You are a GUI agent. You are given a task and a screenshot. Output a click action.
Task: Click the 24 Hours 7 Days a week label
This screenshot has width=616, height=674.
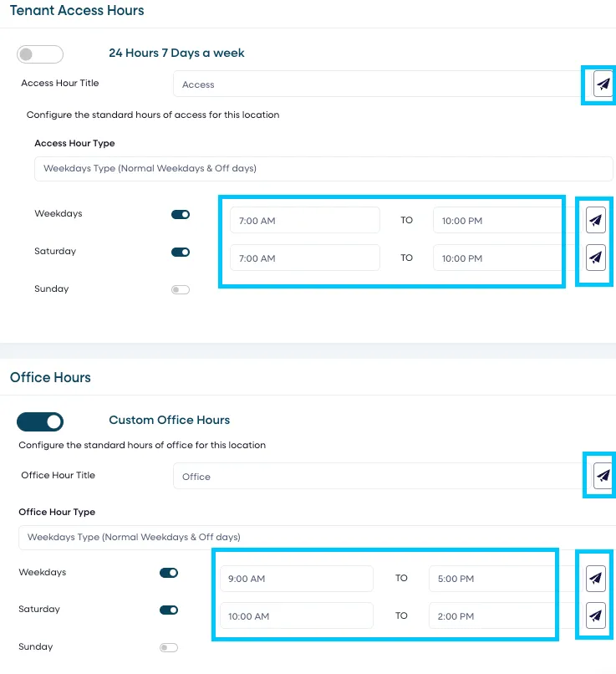176,53
